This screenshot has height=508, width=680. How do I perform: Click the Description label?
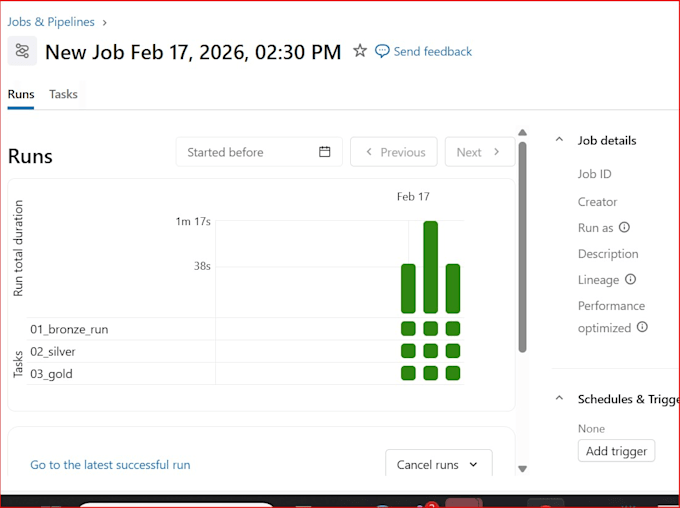click(608, 254)
